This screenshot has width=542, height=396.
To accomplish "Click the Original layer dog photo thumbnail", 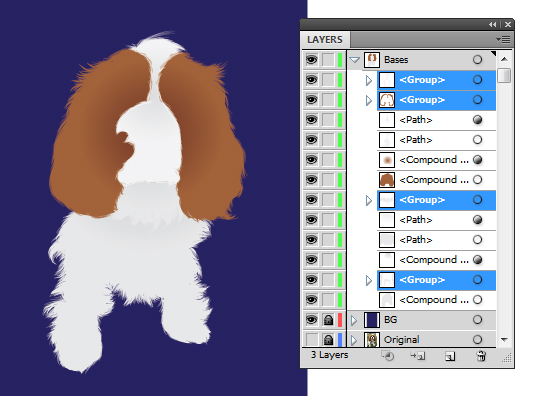I will (372, 340).
